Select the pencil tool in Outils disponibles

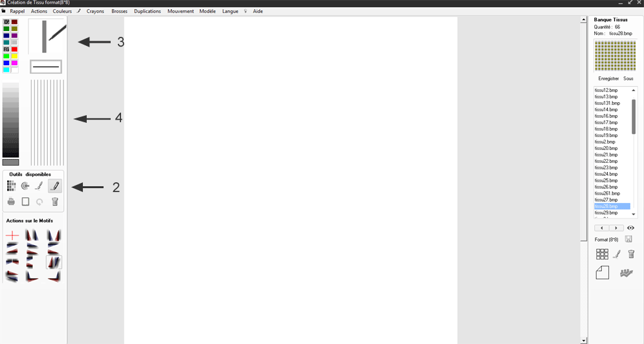point(55,186)
